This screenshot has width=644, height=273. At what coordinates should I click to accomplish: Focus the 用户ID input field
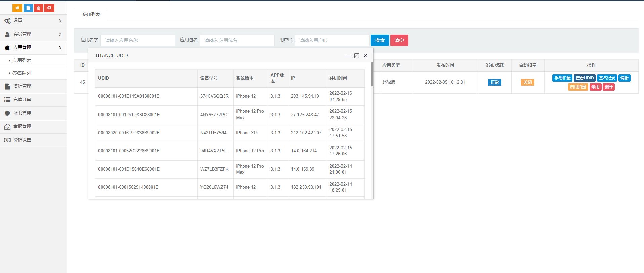click(x=332, y=40)
